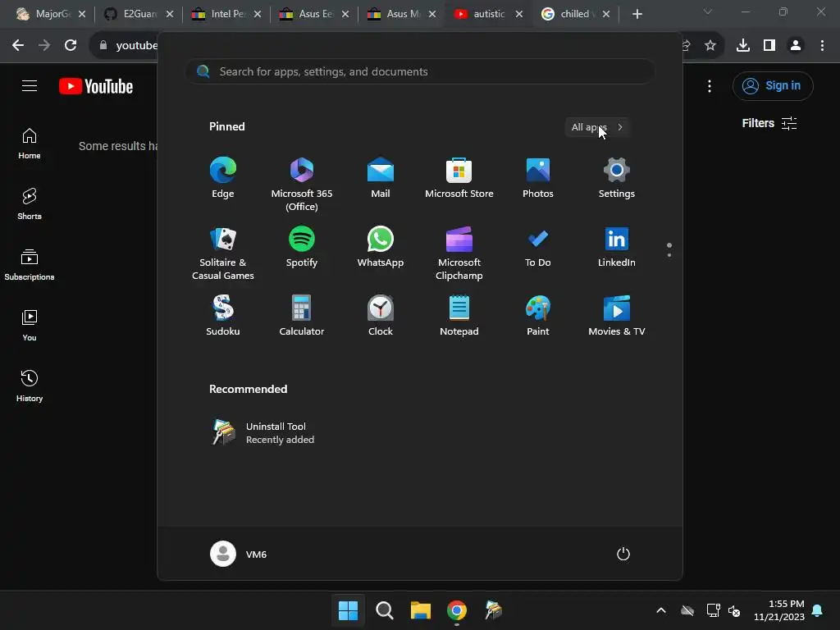Viewport: 840px width, 630px height.
Task: Open Uninstall Tool from the taskbar
Action: 493,610
